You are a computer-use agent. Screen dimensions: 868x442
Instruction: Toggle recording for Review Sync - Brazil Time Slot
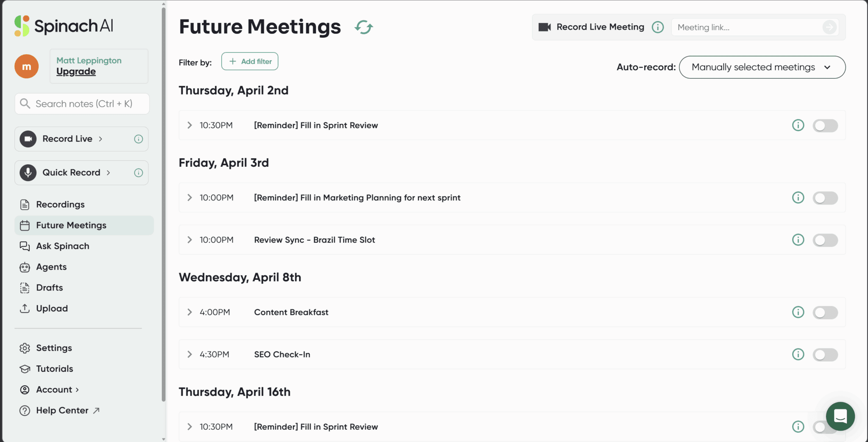point(825,240)
